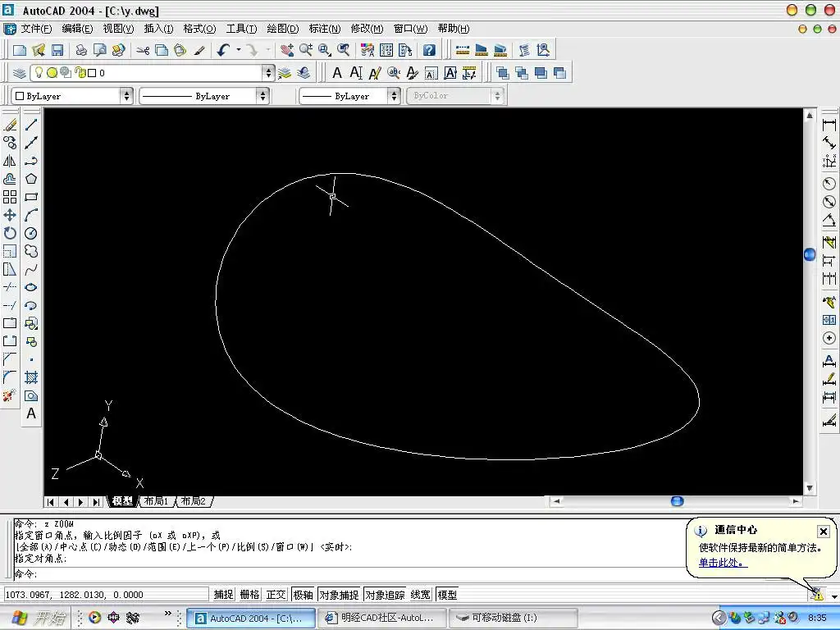
Task: Open status bar tray settings arrow
Action: point(834,596)
